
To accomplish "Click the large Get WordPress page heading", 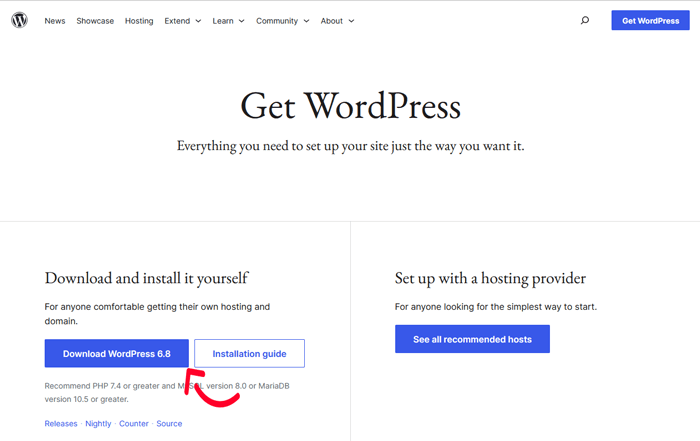I will point(350,105).
